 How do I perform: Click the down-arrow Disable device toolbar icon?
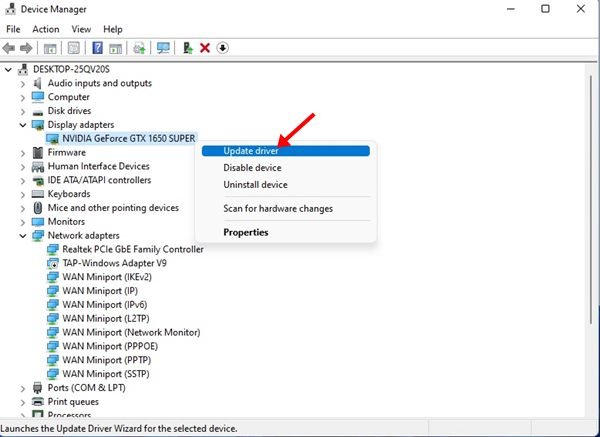click(x=222, y=47)
